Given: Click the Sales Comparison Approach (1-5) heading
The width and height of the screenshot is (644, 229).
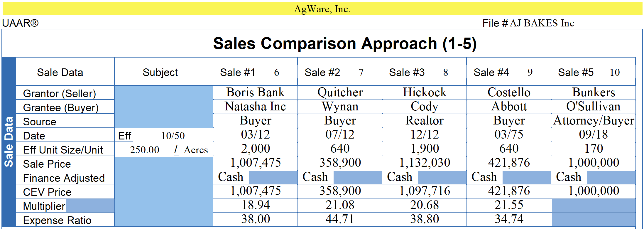Looking at the screenshot, I should 345,44.
